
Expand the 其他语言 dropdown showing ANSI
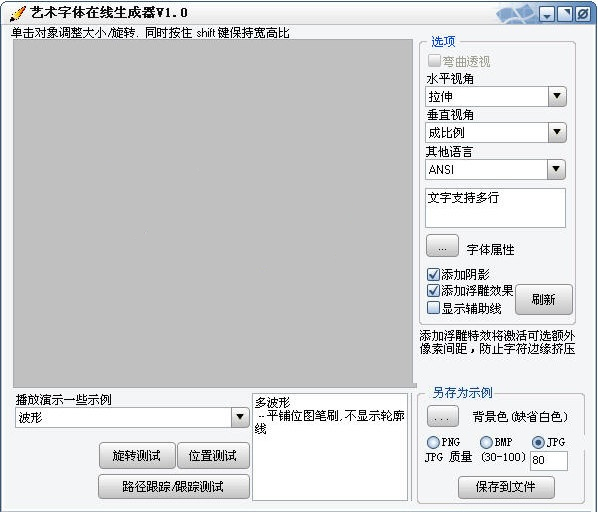tap(495, 169)
